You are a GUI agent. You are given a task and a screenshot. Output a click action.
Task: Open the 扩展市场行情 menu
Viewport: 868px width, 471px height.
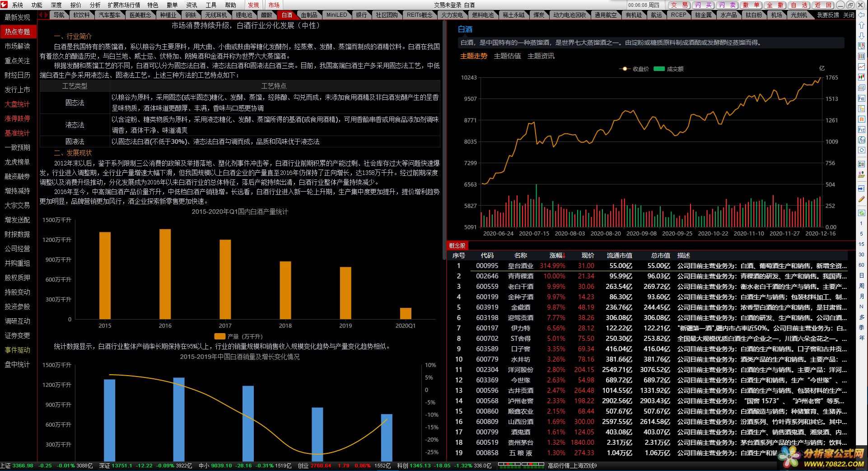[x=124, y=5]
